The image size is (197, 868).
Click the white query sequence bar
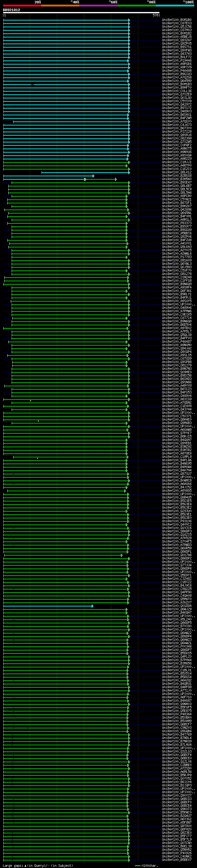[x=81, y=13]
